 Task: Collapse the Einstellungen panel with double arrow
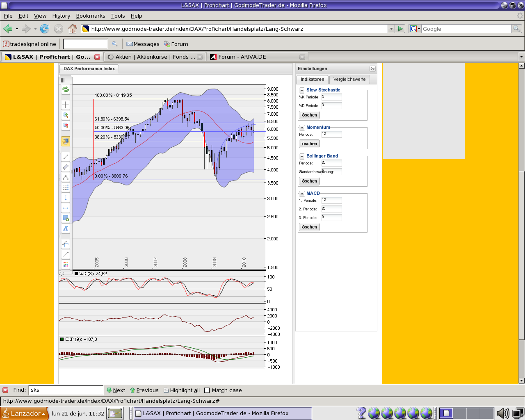pos(372,69)
